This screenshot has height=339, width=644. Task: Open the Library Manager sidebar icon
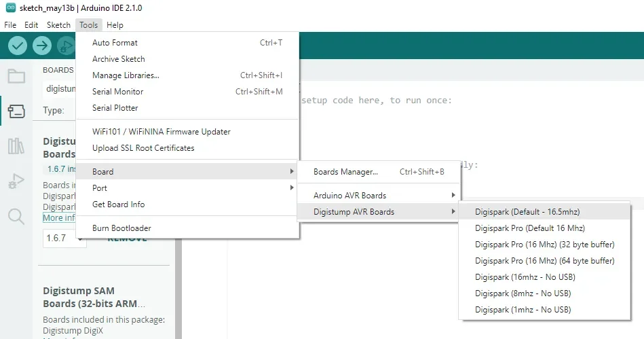(x=16, y=146)
